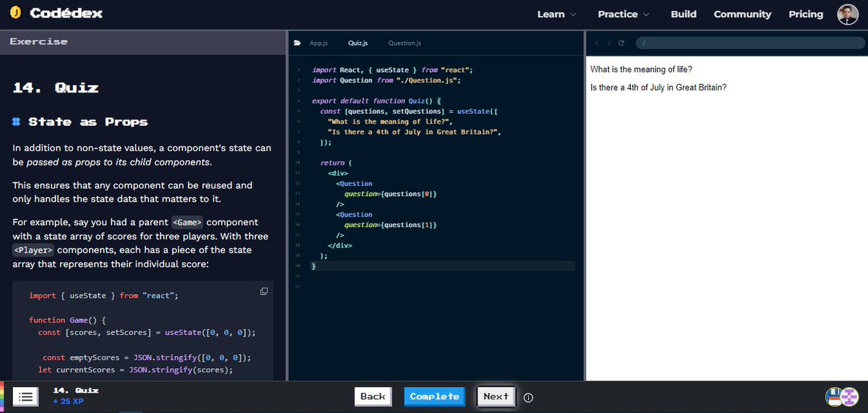The width and height of the screenshot is (868, 413).
Task: Click the questions[1] prop line
Action: click(390, 225)
